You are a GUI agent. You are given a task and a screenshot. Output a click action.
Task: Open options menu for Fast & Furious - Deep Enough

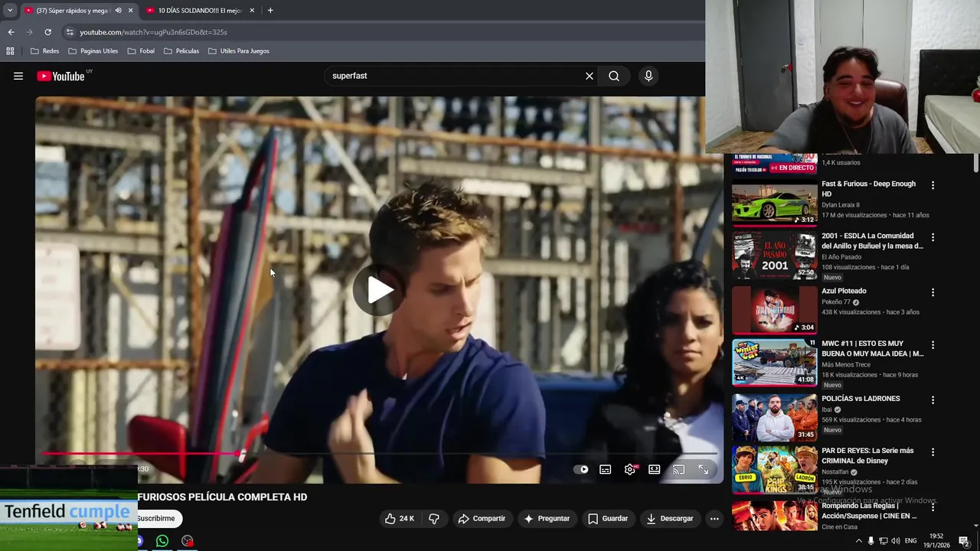point(933,185)
